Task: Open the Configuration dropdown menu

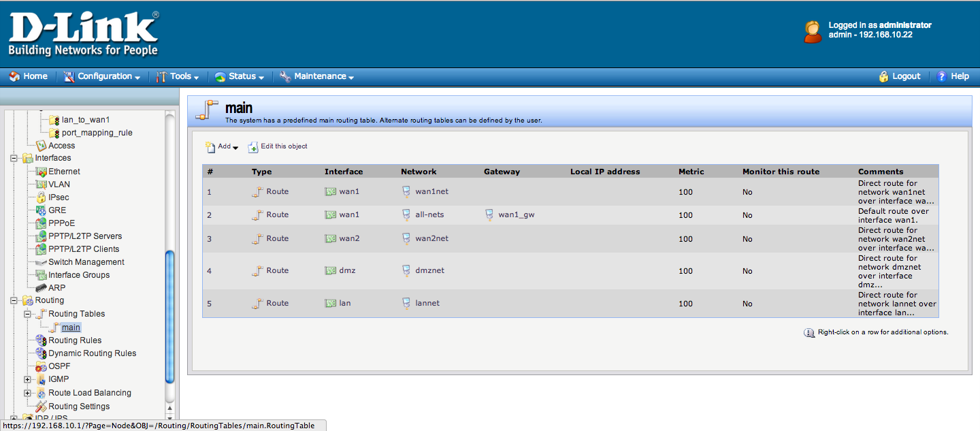Action: click(102, 76)
